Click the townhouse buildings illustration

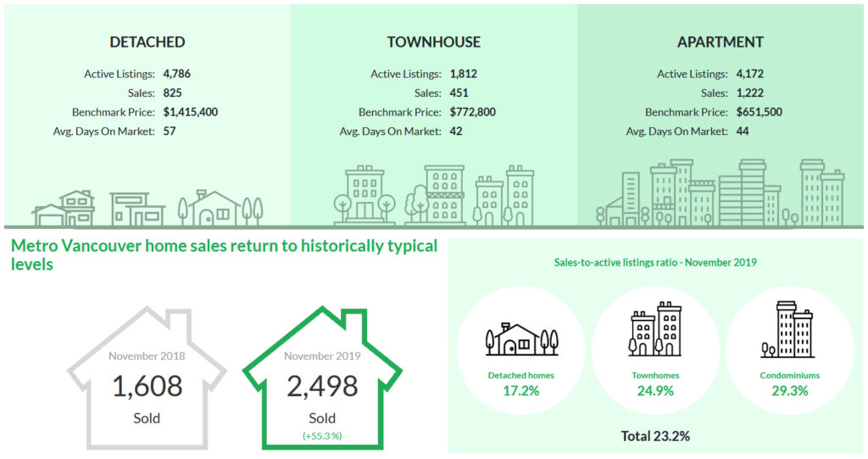pos(434,196)
